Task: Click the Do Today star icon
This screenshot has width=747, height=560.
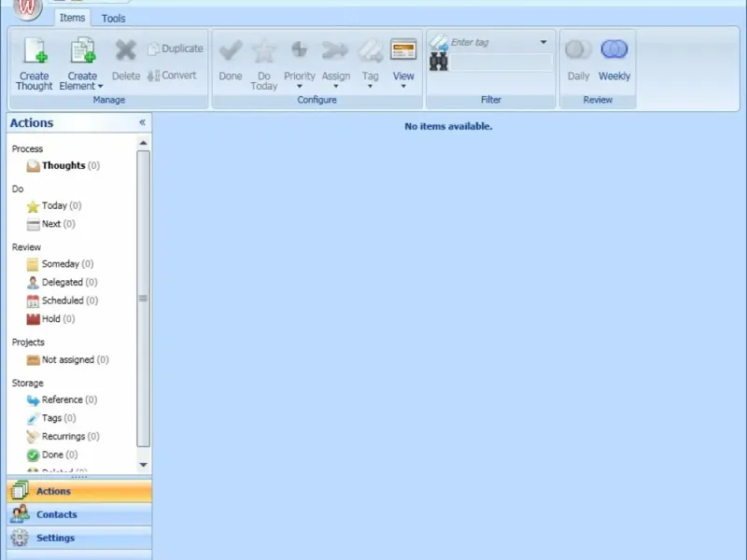Action: [264, 50]
